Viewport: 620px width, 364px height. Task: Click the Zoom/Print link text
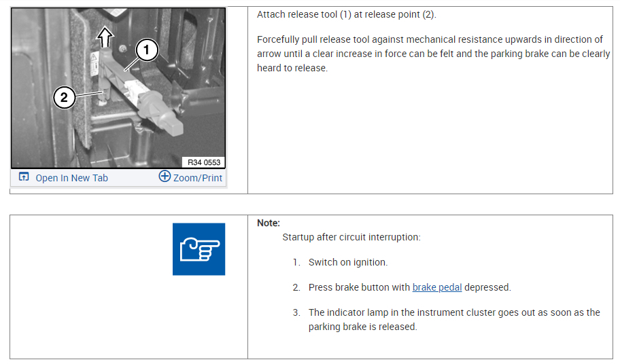point(198,178)
